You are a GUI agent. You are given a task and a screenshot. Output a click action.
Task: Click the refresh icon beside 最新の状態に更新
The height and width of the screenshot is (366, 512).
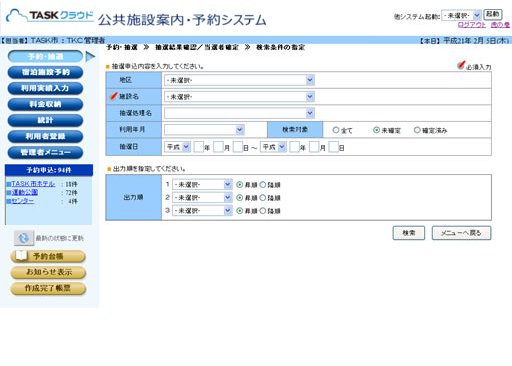[x=24, y=238]
